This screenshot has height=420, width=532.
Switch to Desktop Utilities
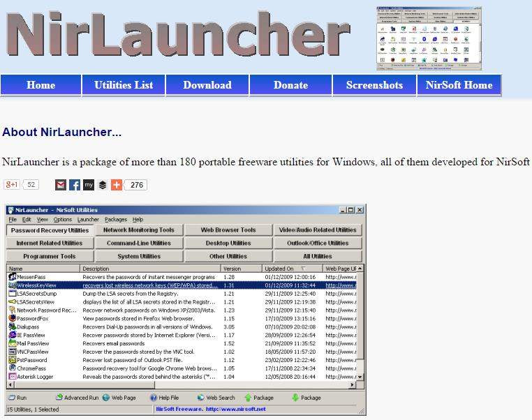(228, 243)
